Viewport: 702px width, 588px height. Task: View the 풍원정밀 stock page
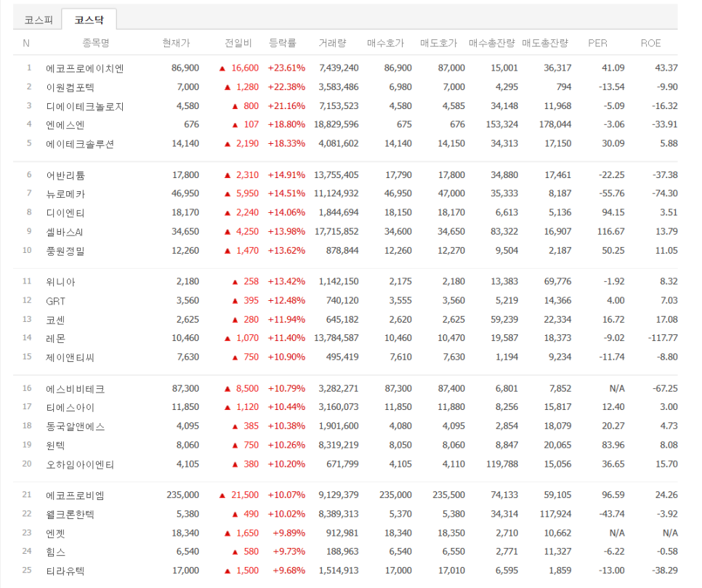(65, 251)
